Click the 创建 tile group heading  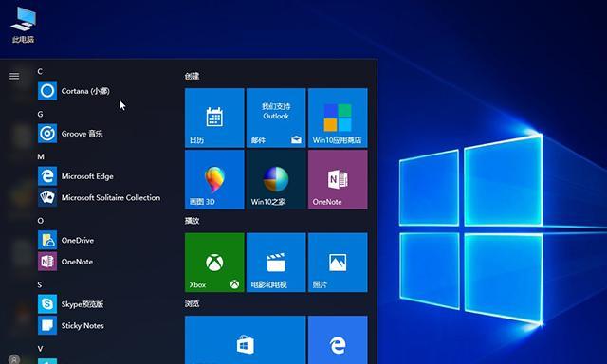pyautogui.click(x=192, y=76)
